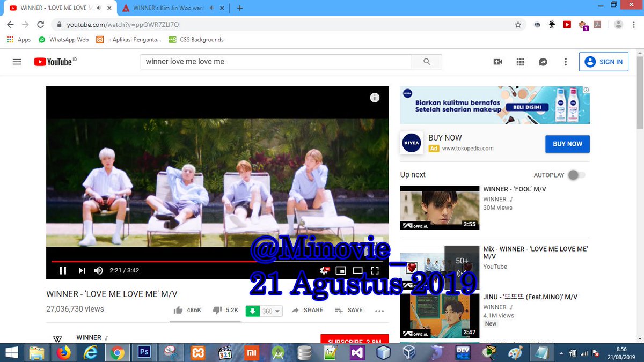Image resolution: width=644 pixels, height=362 pixels.
Task: Launch Firefox from the taskbar
Action: point(63,352)
